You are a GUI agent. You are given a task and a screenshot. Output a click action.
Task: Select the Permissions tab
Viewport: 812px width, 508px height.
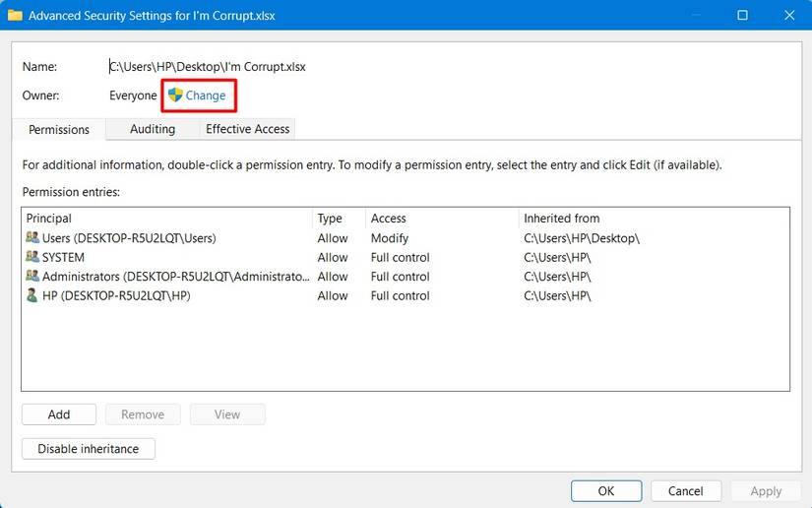point(59,130)
